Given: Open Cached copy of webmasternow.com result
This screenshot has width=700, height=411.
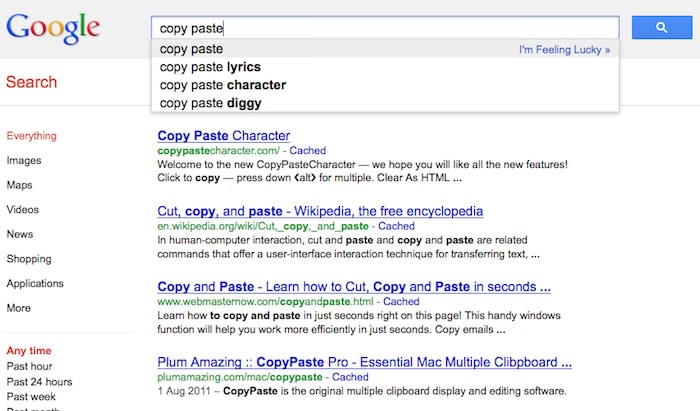Looking at the screenshot, I should (x=401, y=301).
